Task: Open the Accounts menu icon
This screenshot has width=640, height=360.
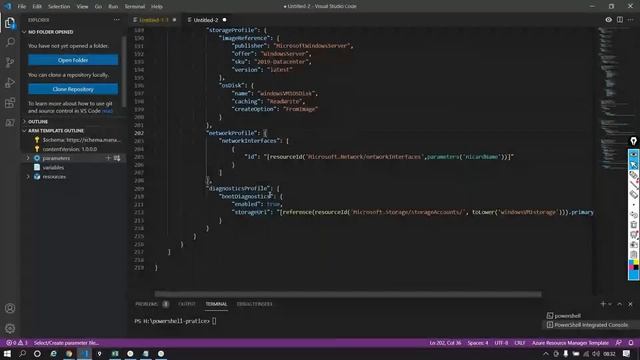Action: pos(10,309)
